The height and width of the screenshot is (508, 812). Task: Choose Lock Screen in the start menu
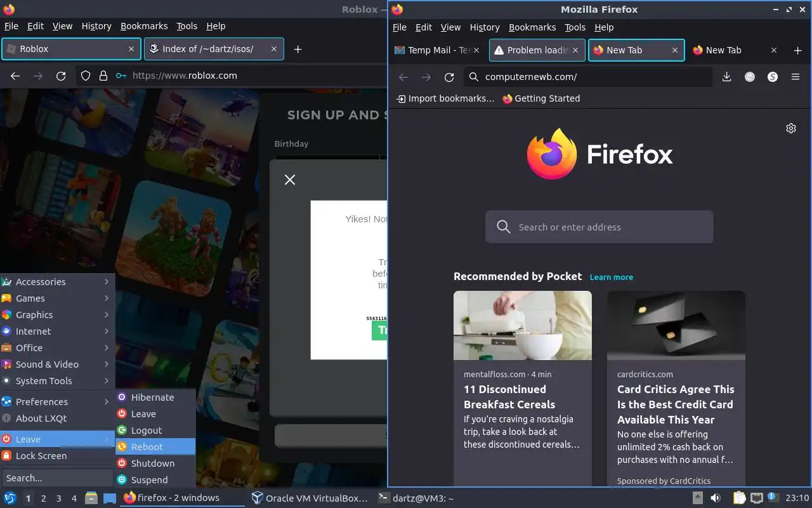(x=57, y=455)
